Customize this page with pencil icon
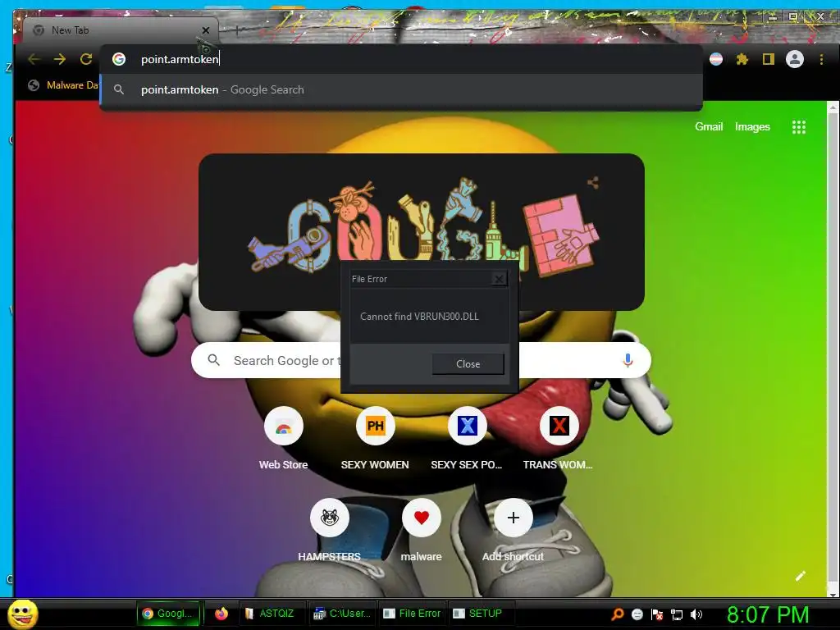 (x=801, y=576)
